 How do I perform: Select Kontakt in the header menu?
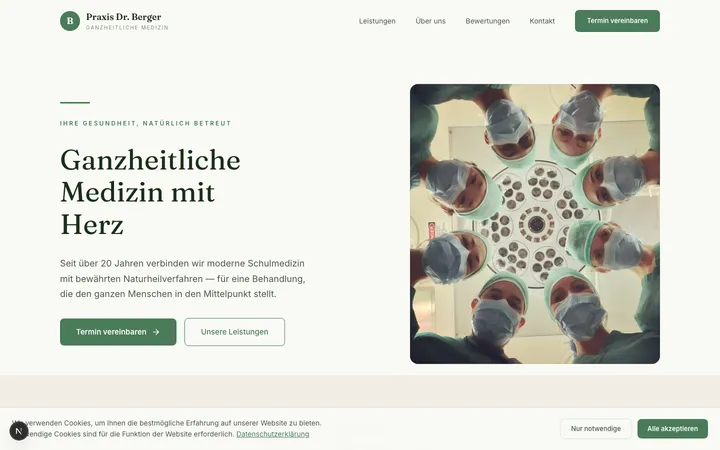click(x=542, y=21)
